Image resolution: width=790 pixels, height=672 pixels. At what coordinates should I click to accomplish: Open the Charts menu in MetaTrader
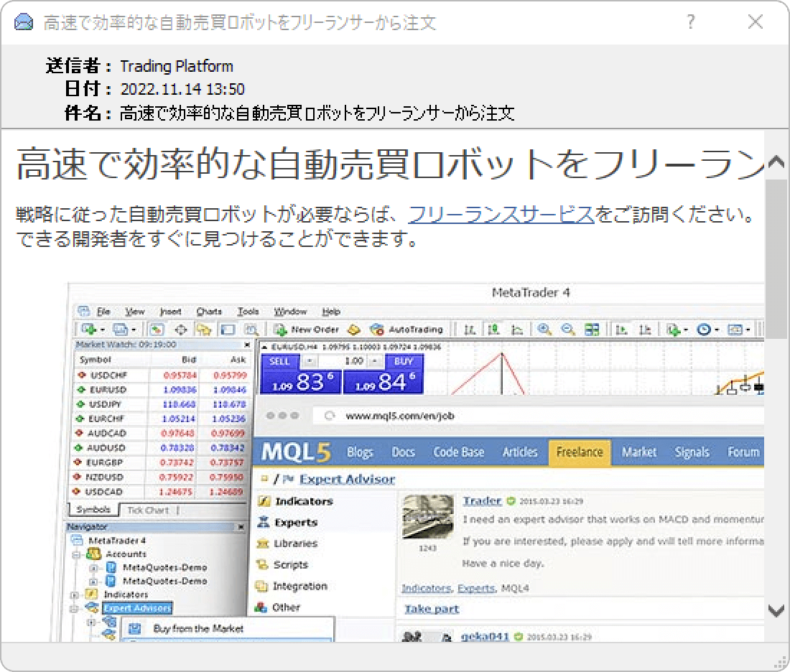209,311
